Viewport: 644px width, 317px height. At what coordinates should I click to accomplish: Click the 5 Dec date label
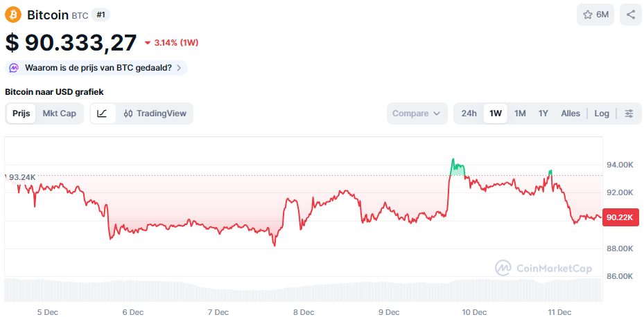[x=48, y=312]
